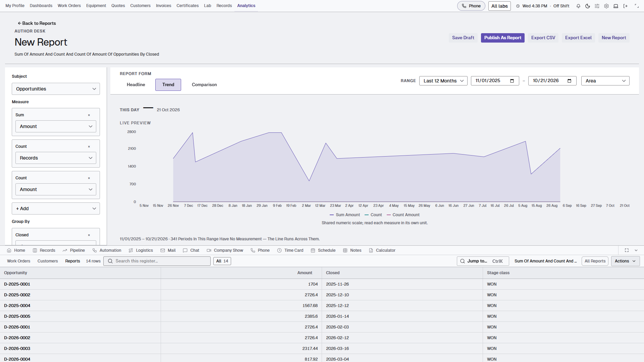
Task: Open the Pipeline tab in bottom dock
Action: [x=74, y=250]
